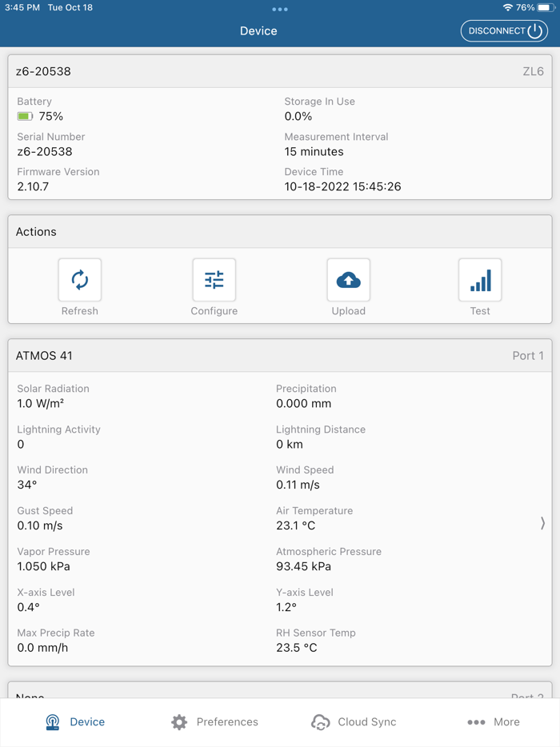Screen dimensions: 560x747
Task: Select the Refresh action icon
Action: click(79, 279)
